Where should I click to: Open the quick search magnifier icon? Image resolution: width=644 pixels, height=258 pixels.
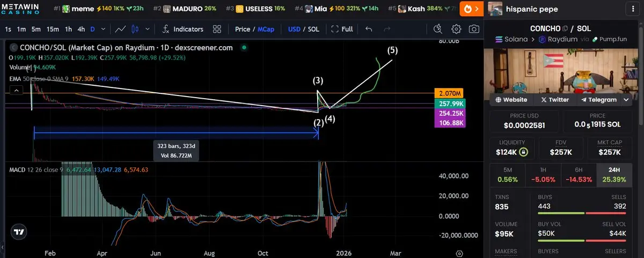point(438,29)
